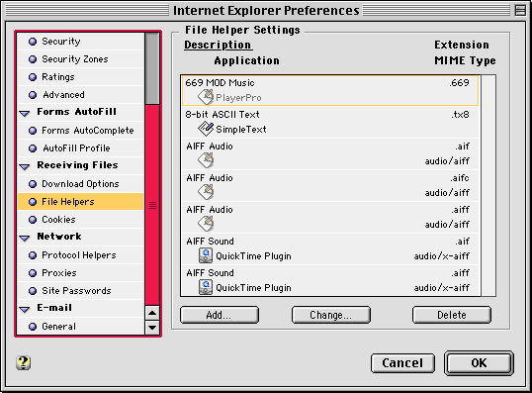Click the sidebar scroll-down arrow
Screen dimensions: 532x393
(x=152, y=328)
